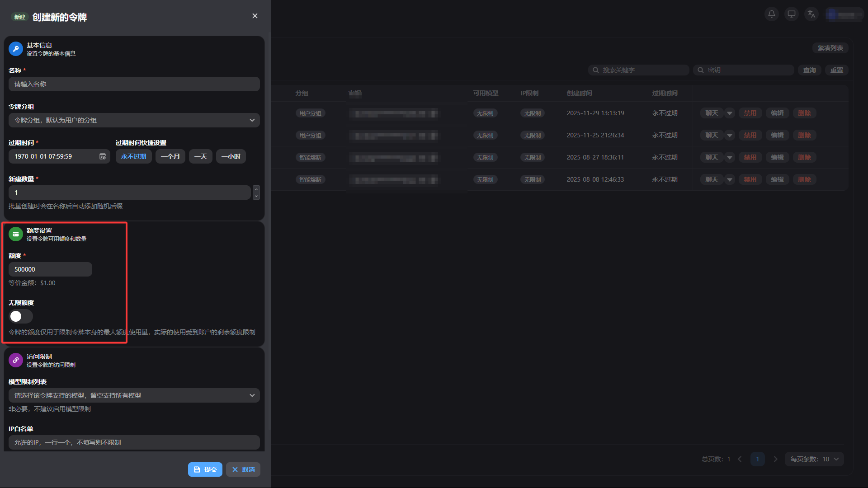
Task: Open the language translation icon
Action: point(811,14)
